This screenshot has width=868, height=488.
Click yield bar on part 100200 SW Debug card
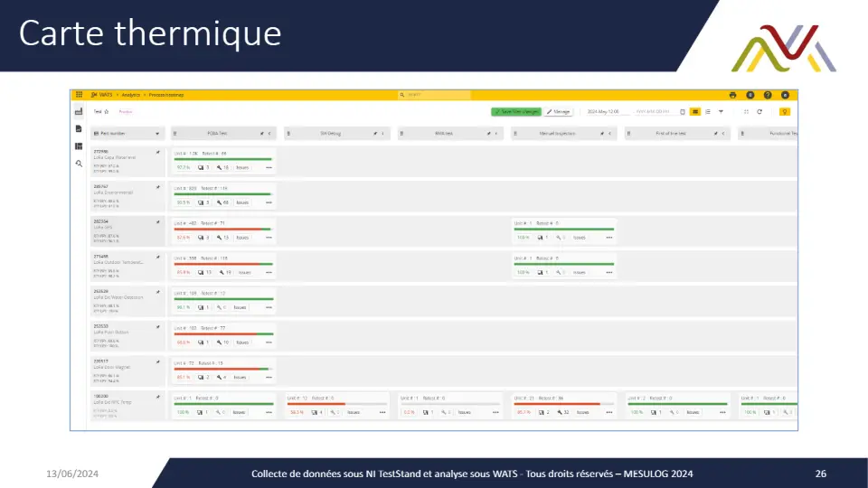(337, 404)
